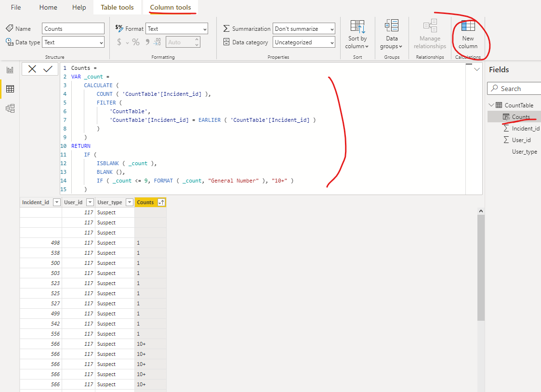Apply currency format dollar icon
Screen dimensions: 541x392
click(x=119, y=42)
